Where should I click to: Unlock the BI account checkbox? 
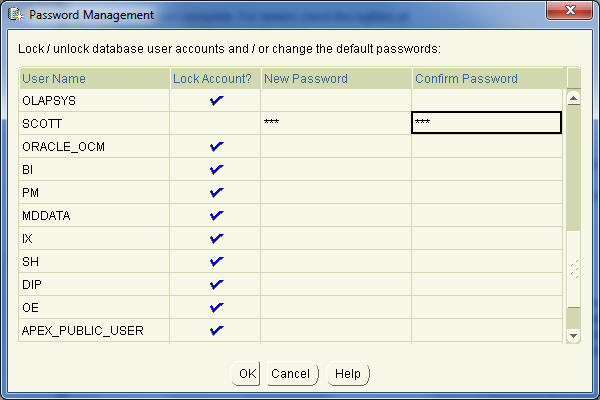pyautogui.click(x=216, y=170)
